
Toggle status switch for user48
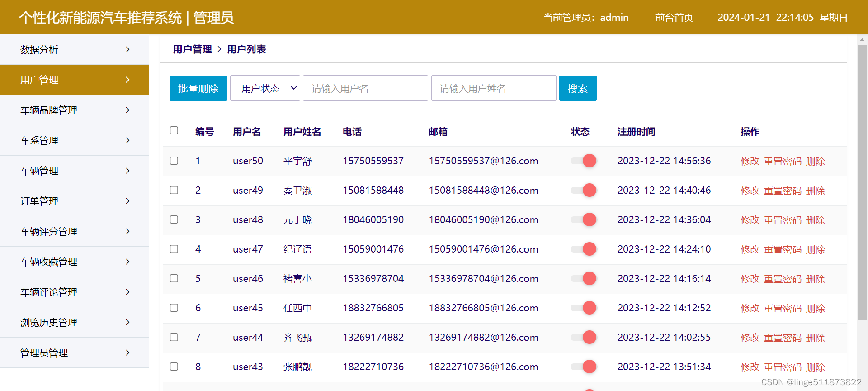pyautogui.click(x=584, y=219)
